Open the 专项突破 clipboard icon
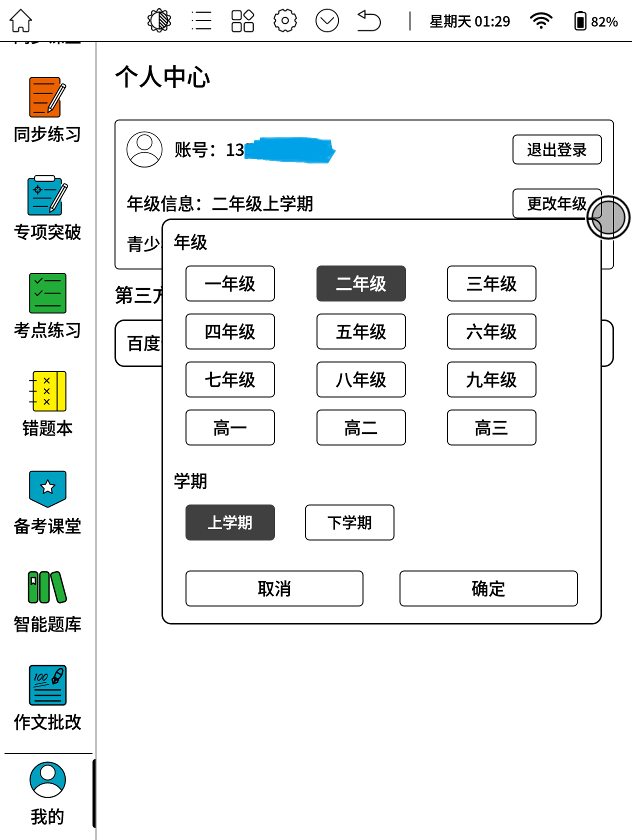 point(47,195)
